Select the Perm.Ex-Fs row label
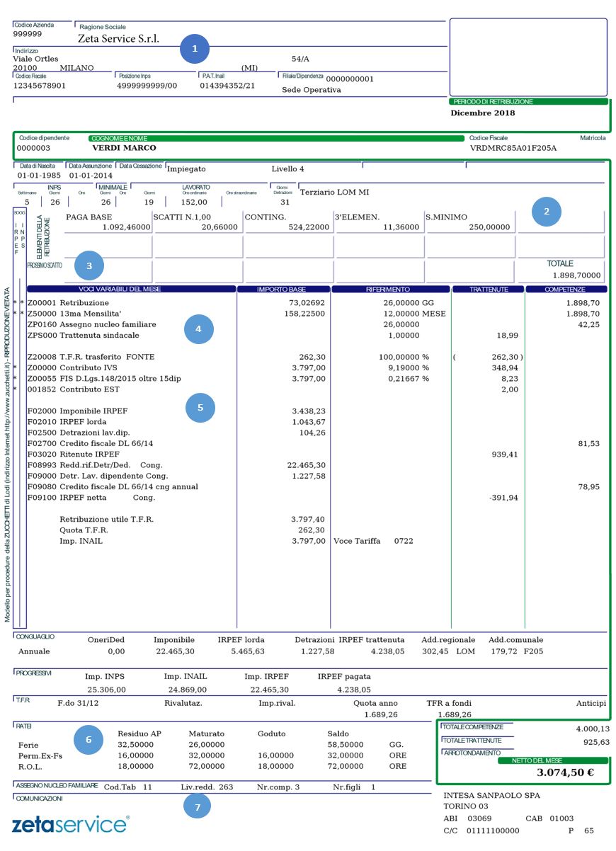Screen dimensions: 616x851 point(40,756)
